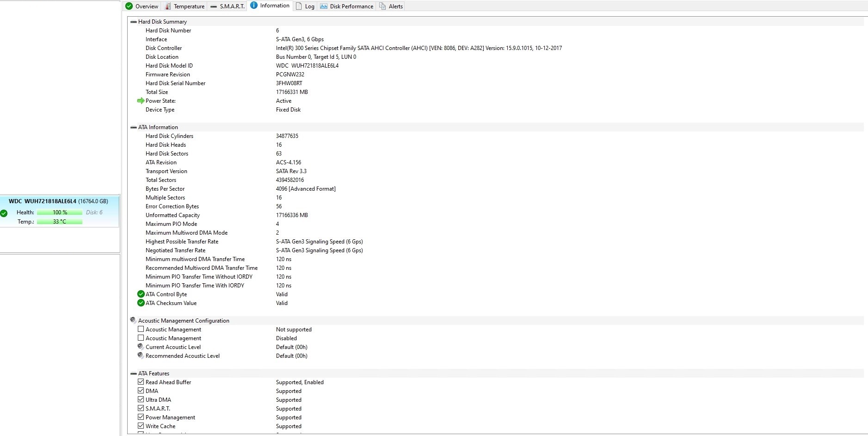868x436 pixels.
Task: Open the Log tab
Action: (305, 6)
